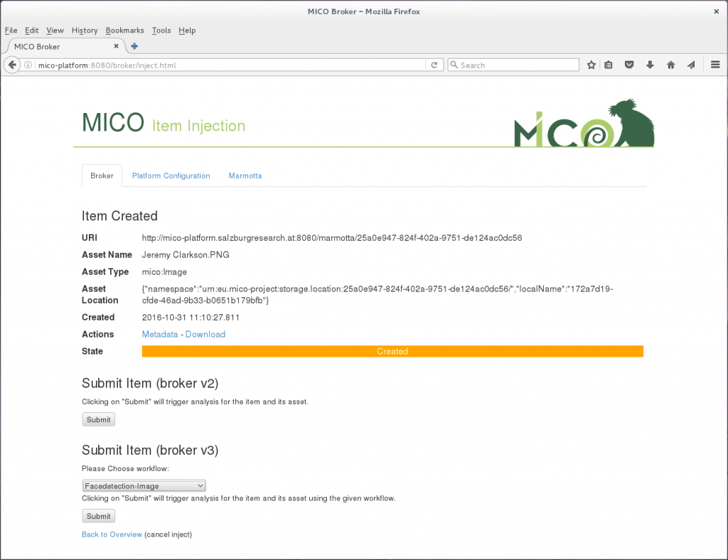Screen dimensions: 728x560
Task: Open the search engine selector
Action: (454, 65)
